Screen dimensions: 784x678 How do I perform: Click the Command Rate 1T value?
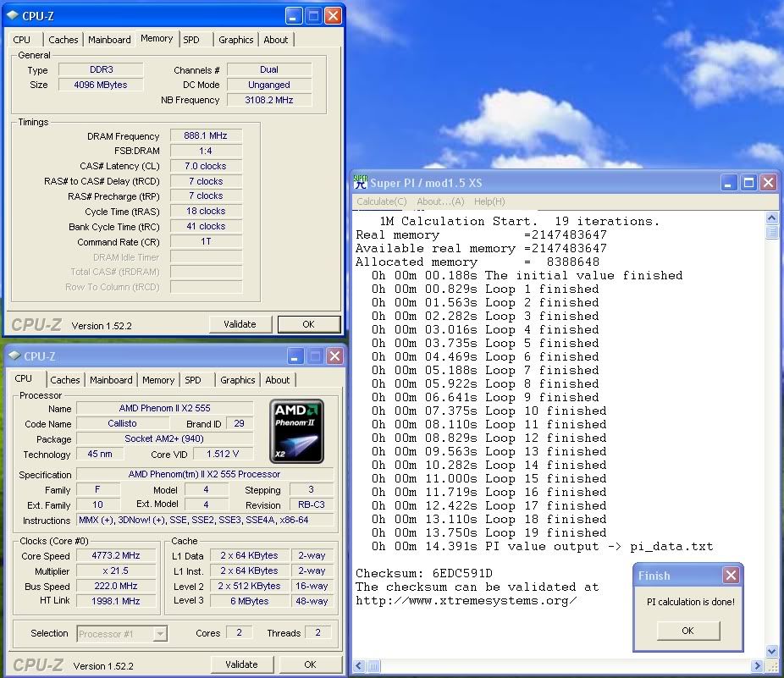tap(206, 241)
